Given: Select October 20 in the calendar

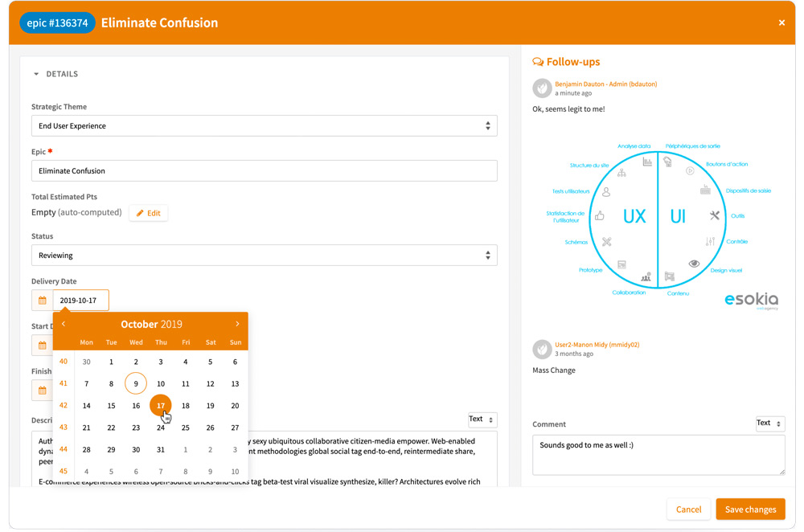Looking at the screenshot, I should [235, 405].
